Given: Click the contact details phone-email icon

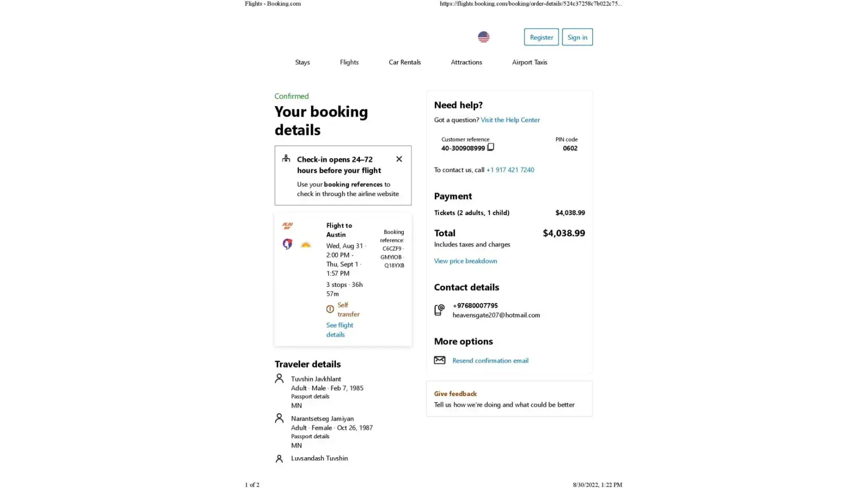Looking at the screenshot, I should tap(439, 310).
